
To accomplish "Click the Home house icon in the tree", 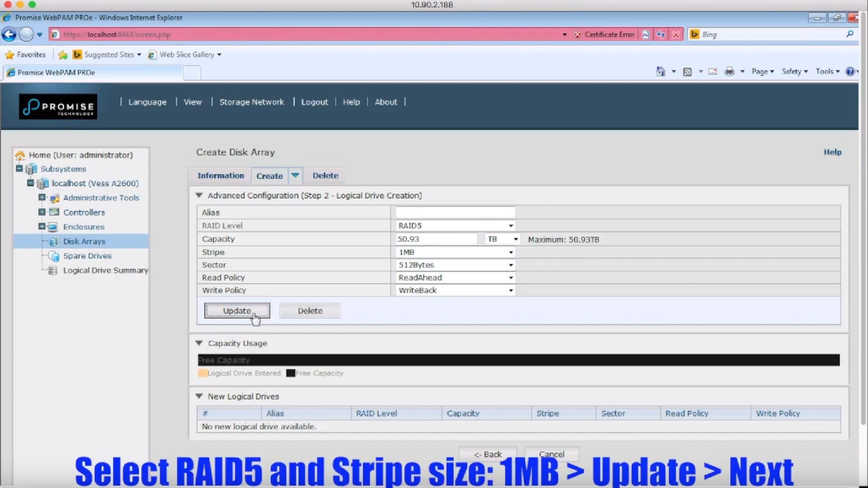I will click(x=20, y=155).
